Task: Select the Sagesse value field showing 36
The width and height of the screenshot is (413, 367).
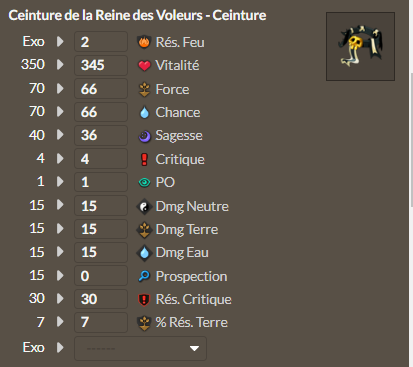Action: (101, 135)
